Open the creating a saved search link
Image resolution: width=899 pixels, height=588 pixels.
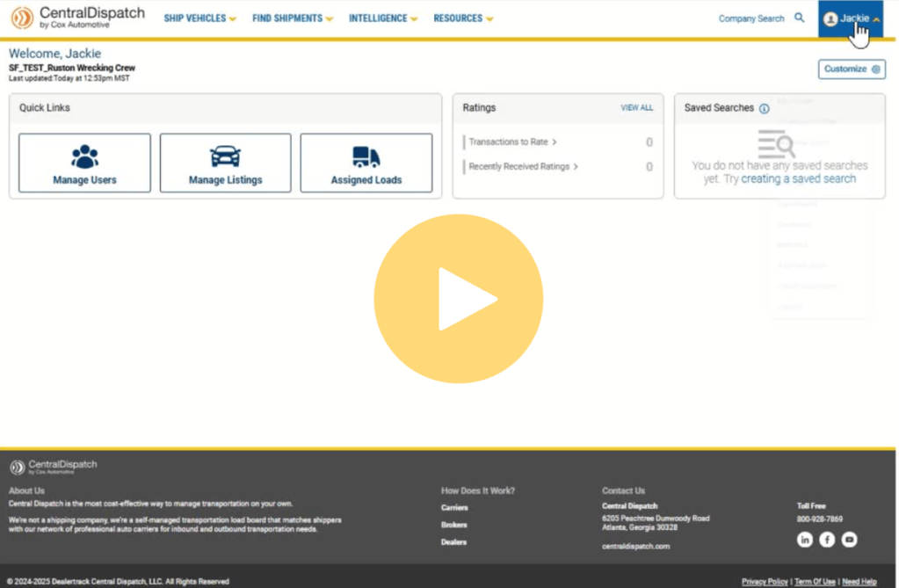798,178
